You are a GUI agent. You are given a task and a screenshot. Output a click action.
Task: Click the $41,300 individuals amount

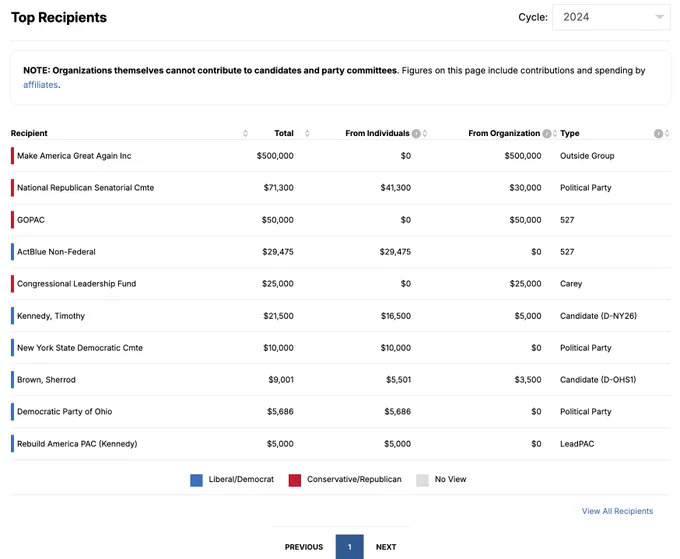click(396, 188)
